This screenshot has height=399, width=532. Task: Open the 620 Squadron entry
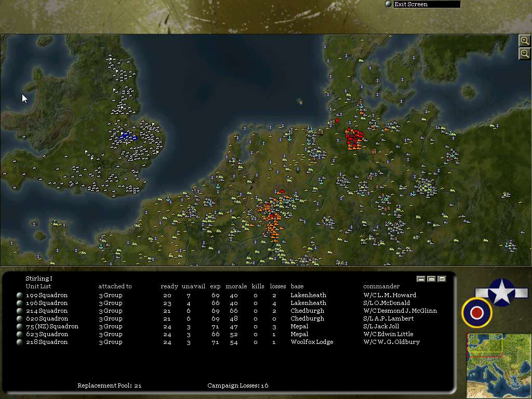[x=47, y=318]
